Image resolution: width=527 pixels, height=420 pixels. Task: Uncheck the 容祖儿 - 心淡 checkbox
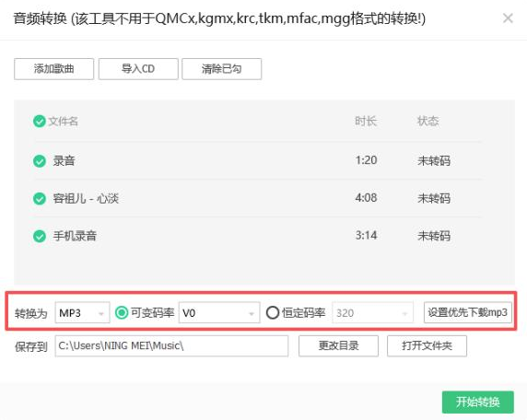40,199
